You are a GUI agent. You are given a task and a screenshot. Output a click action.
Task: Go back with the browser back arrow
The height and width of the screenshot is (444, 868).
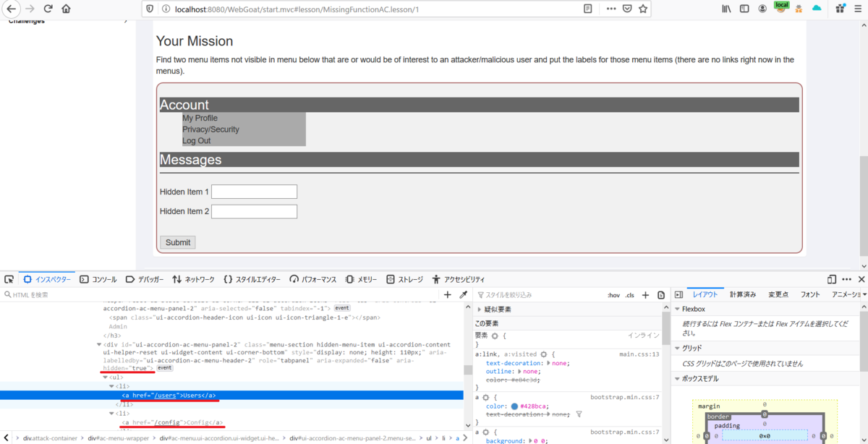11,9
